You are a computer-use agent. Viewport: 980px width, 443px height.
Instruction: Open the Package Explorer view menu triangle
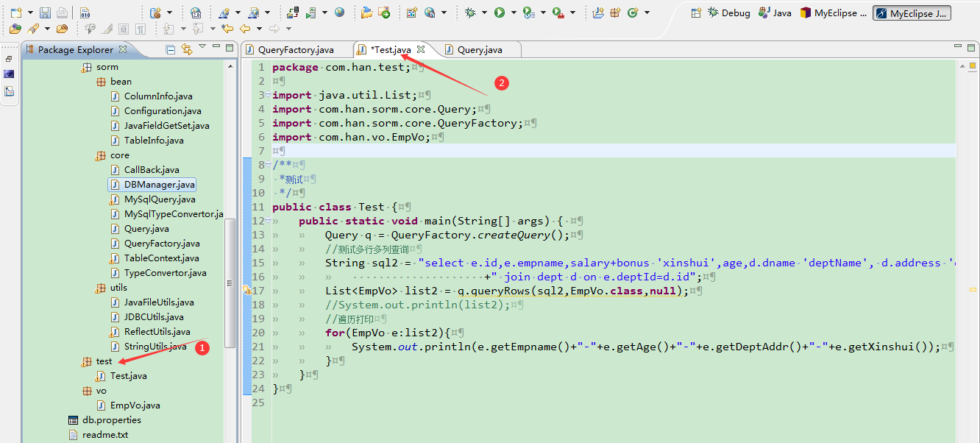coord(202,47)
